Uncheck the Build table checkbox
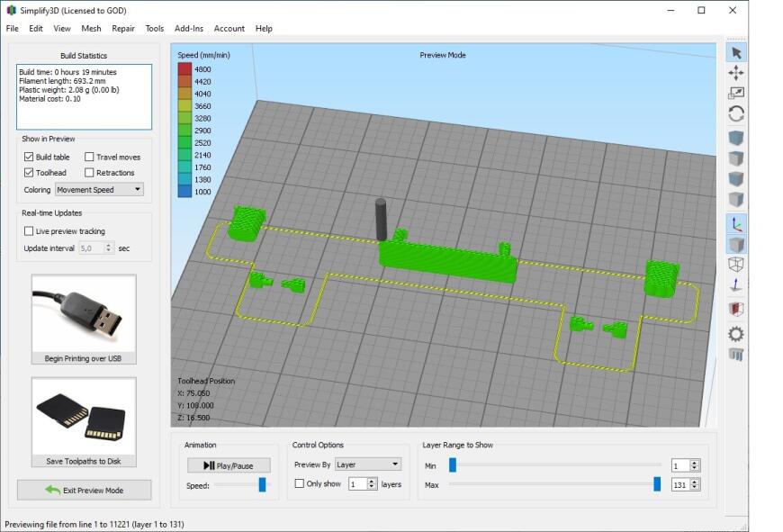 tap(29, 157)
